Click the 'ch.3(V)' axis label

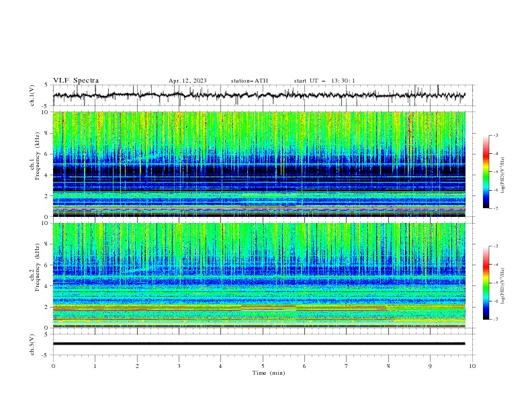pos(32,345)
